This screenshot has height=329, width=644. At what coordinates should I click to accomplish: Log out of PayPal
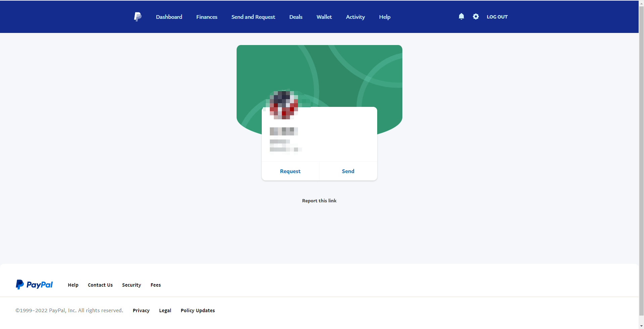[x=497, y=16]
